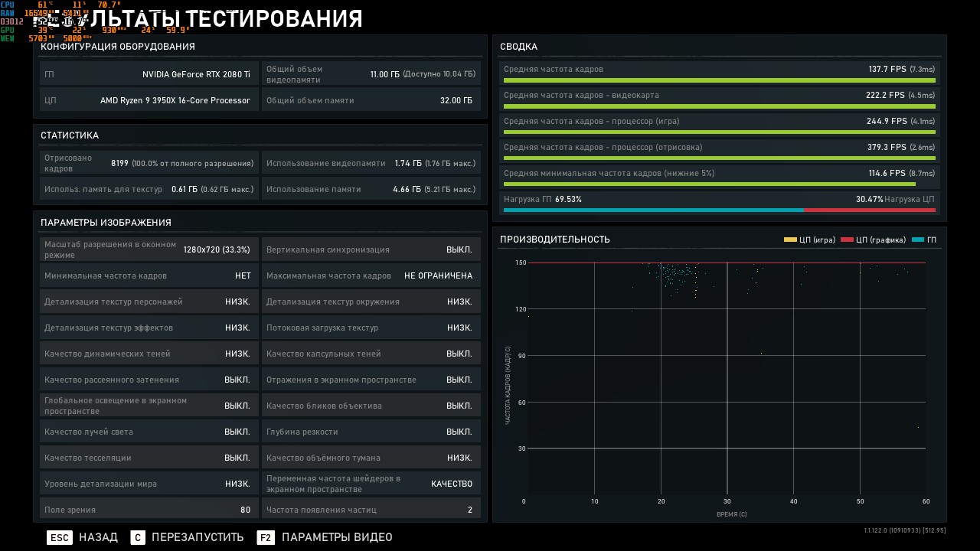This screenshot has width=980, height=551.
Task: Click the C key icon
Action: 138,537
